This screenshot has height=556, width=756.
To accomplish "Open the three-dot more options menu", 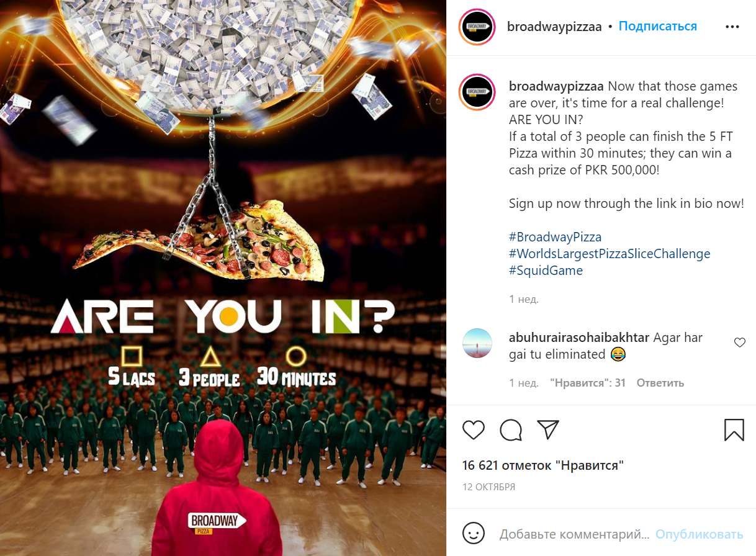I will tap(732, 27).
